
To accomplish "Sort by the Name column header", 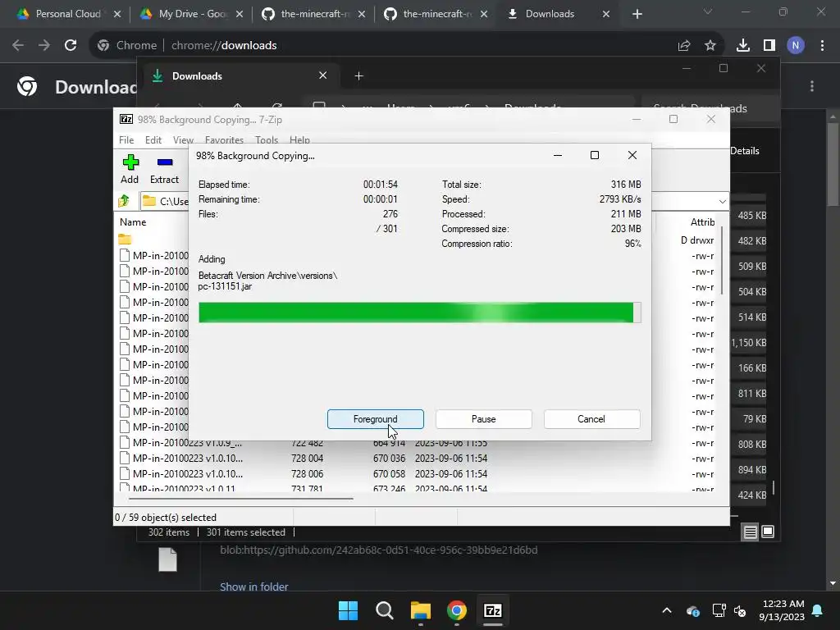I will point(133,221).
